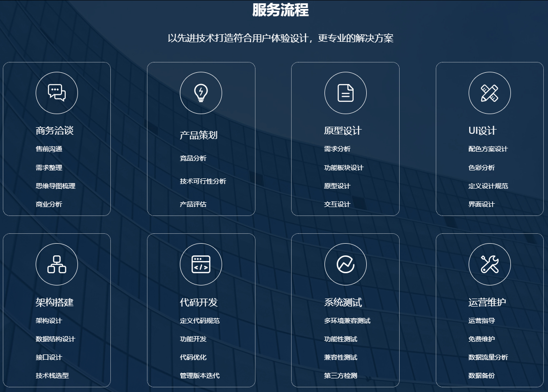Click 色彩分析 item
Image resolution: width=548 pixels, height=392 pixels.
pyautogui.click(x=482, y=168)
